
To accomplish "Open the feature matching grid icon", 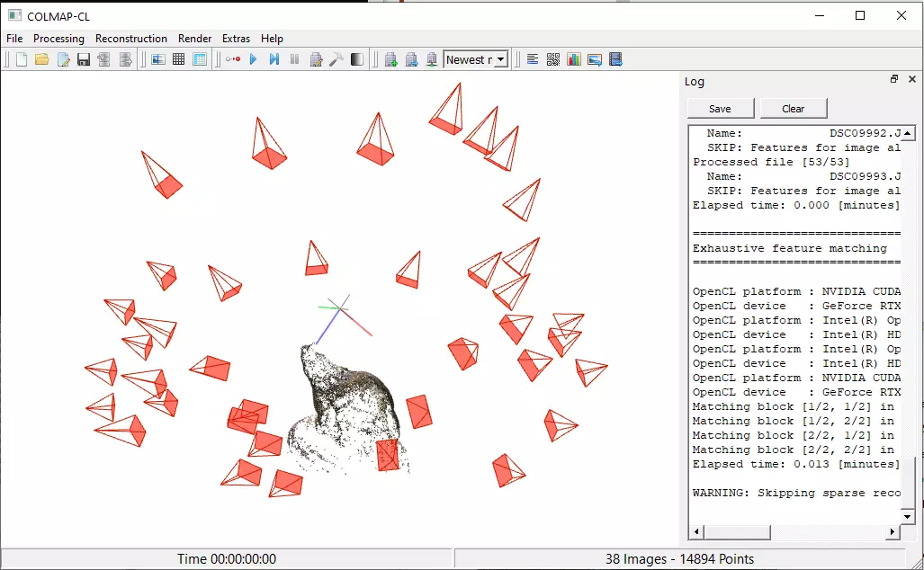I will point(179,60).
